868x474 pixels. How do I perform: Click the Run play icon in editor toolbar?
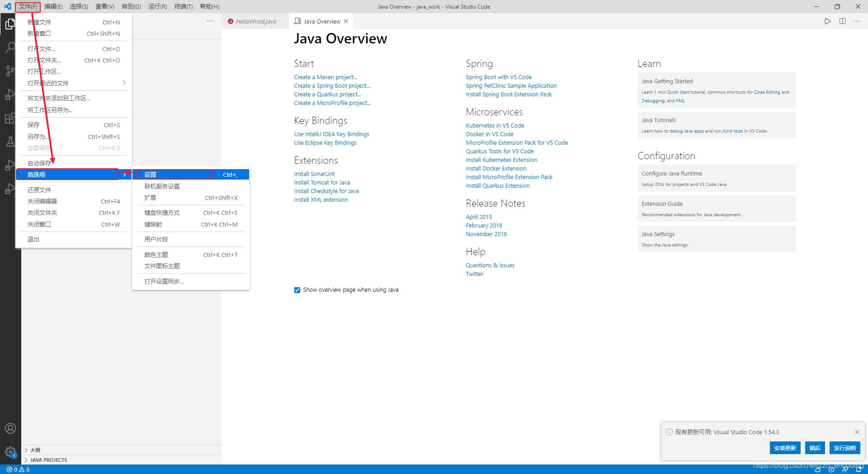[827, 21]
